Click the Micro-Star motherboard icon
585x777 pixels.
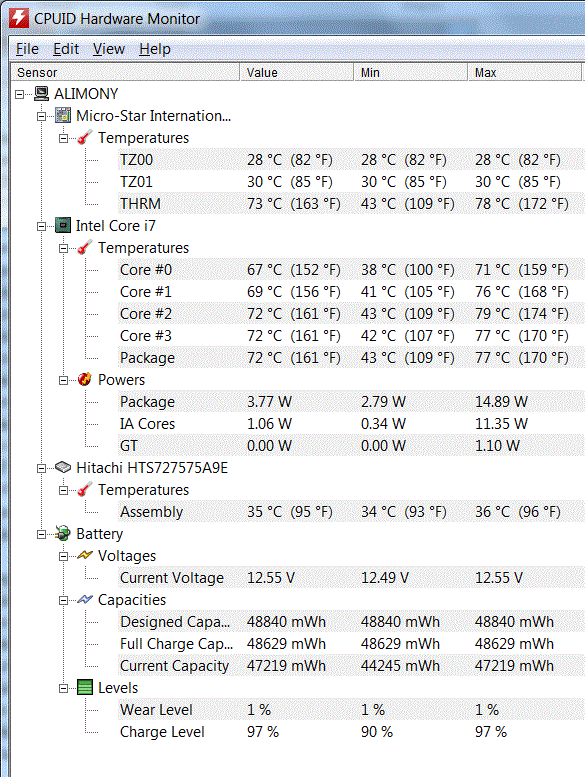(63, 115)
